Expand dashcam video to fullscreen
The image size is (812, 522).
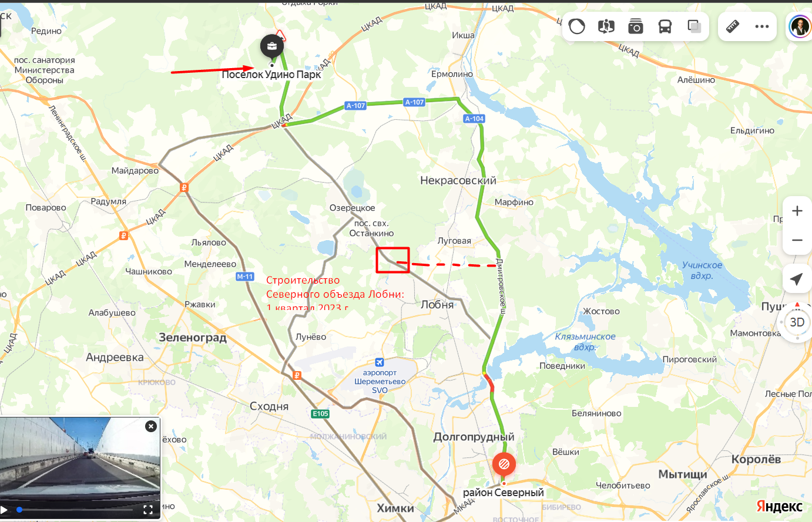point(148,510)
